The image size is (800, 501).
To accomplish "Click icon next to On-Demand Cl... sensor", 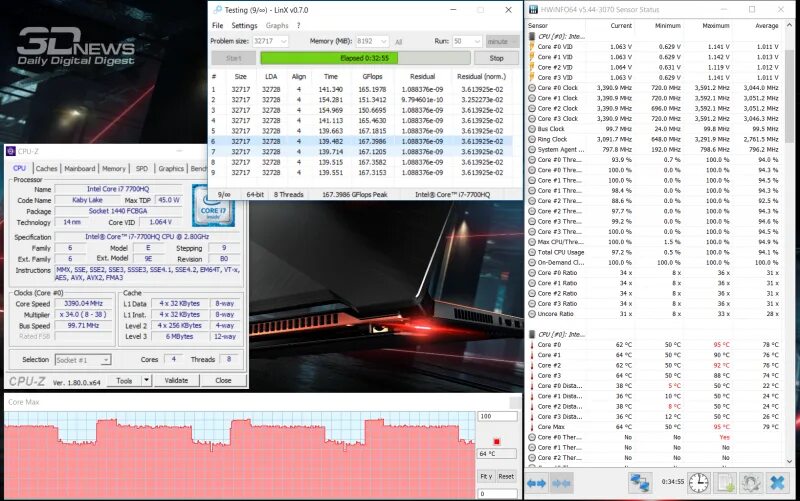I will point(532,263).
